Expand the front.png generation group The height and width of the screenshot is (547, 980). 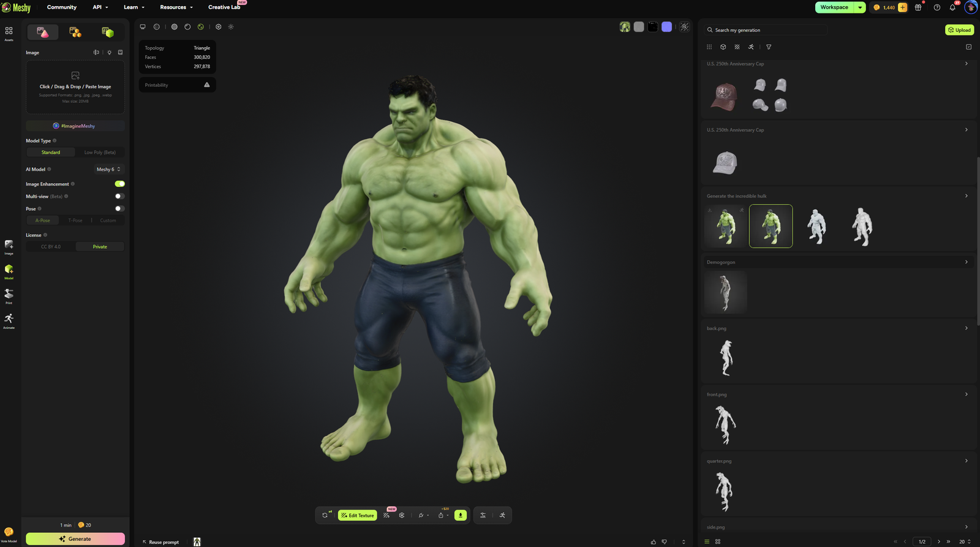click(967, 394)
